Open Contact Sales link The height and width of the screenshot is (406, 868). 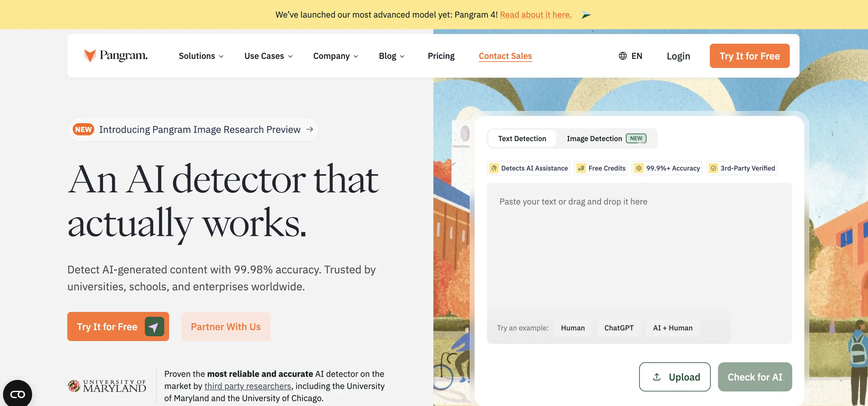pyautogui.click(x=505, y=56)
